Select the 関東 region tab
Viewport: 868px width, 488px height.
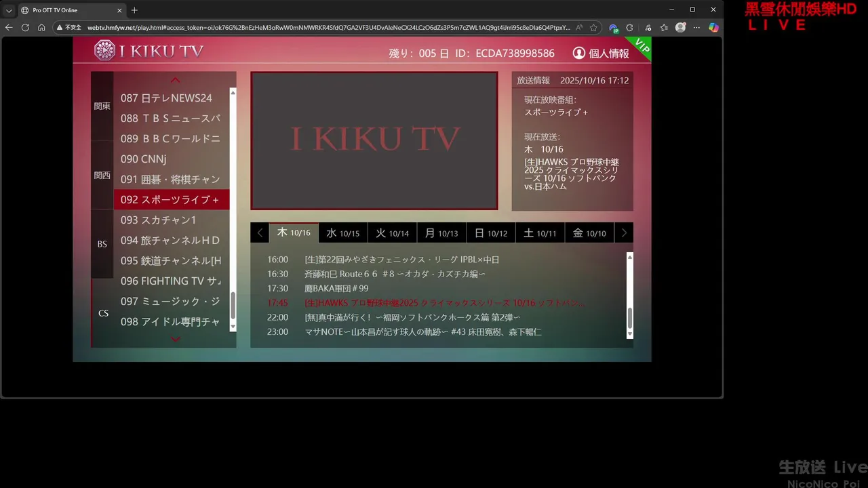point(102,106)
